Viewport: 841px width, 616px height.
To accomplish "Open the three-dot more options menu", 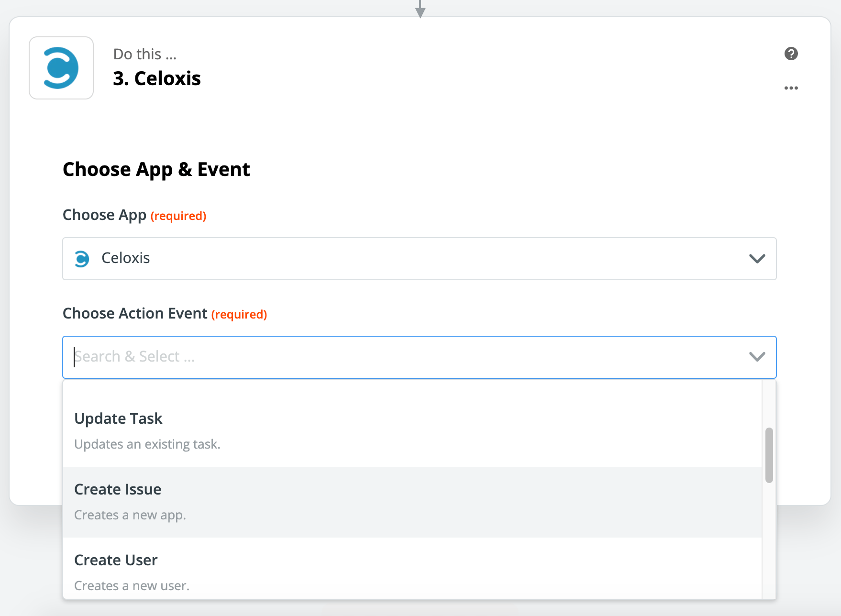I will [791, 88].
